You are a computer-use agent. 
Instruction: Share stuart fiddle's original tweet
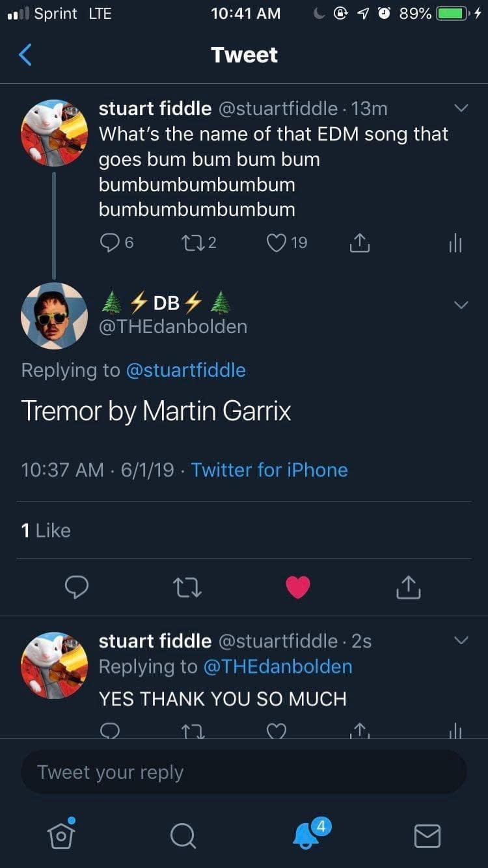coord(359,243)
